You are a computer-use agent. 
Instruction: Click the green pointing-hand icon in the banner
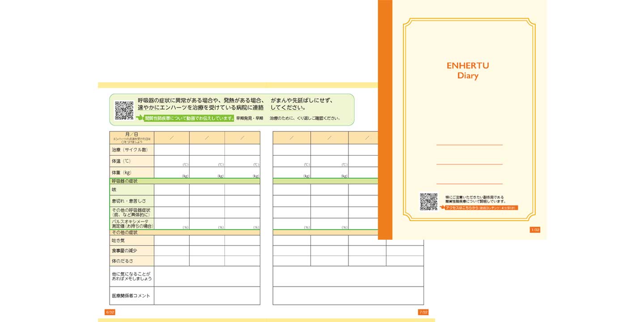coord(140,119)
